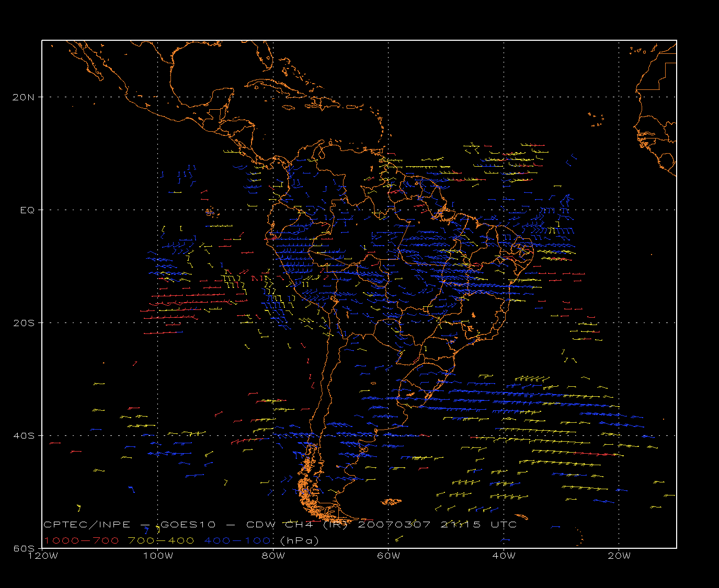719x588 pixels.
Task: Click the 120W longitude label
Action: 42,556
